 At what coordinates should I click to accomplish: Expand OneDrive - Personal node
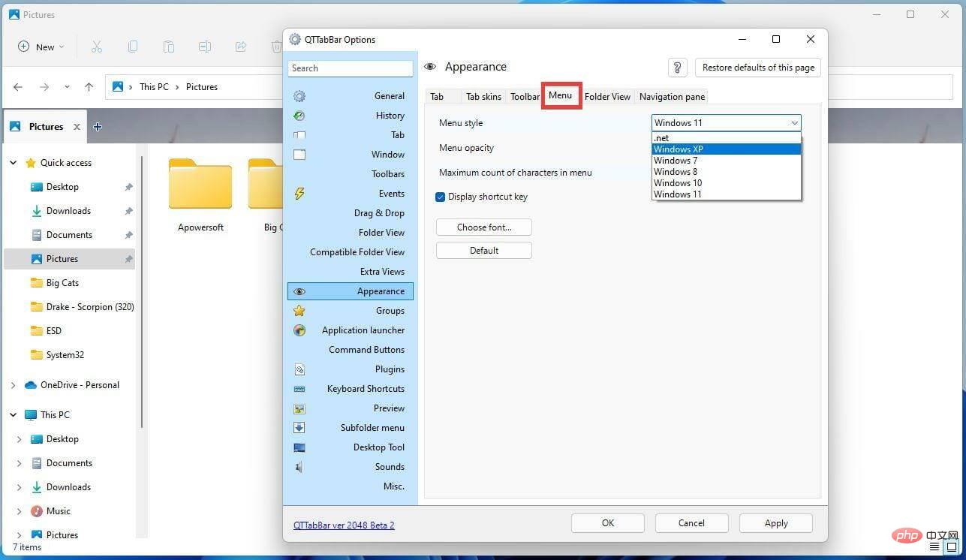tap(14, 385)
